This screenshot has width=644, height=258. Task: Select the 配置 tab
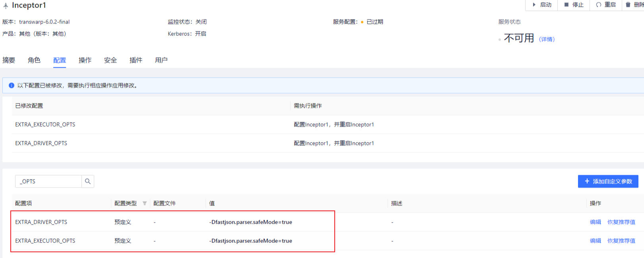point(60,60)
